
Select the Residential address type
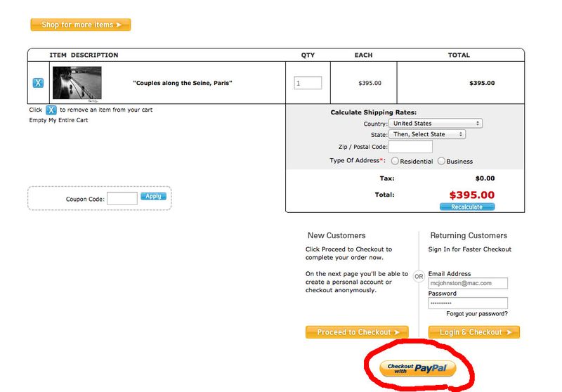(x=396, y=161)
